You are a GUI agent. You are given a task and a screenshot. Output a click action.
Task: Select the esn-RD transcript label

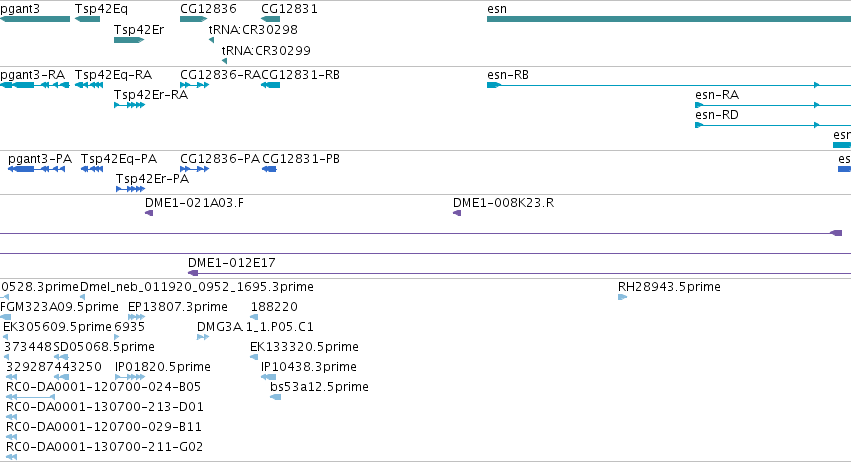coord(717,115)
